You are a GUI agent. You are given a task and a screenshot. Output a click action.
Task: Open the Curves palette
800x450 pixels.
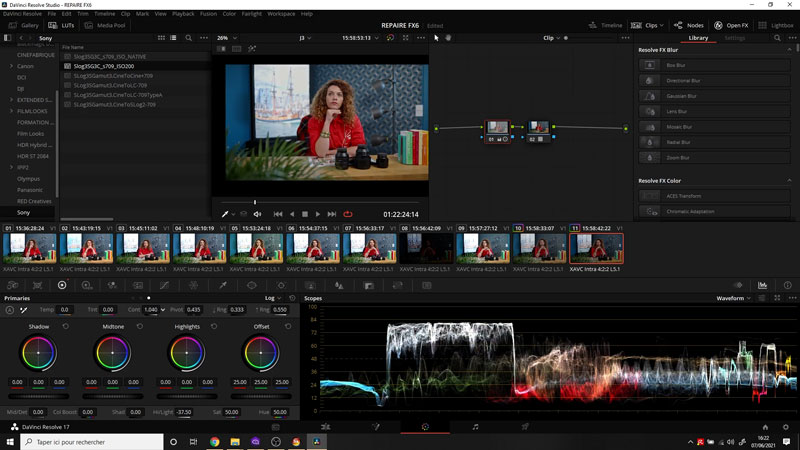164,286
